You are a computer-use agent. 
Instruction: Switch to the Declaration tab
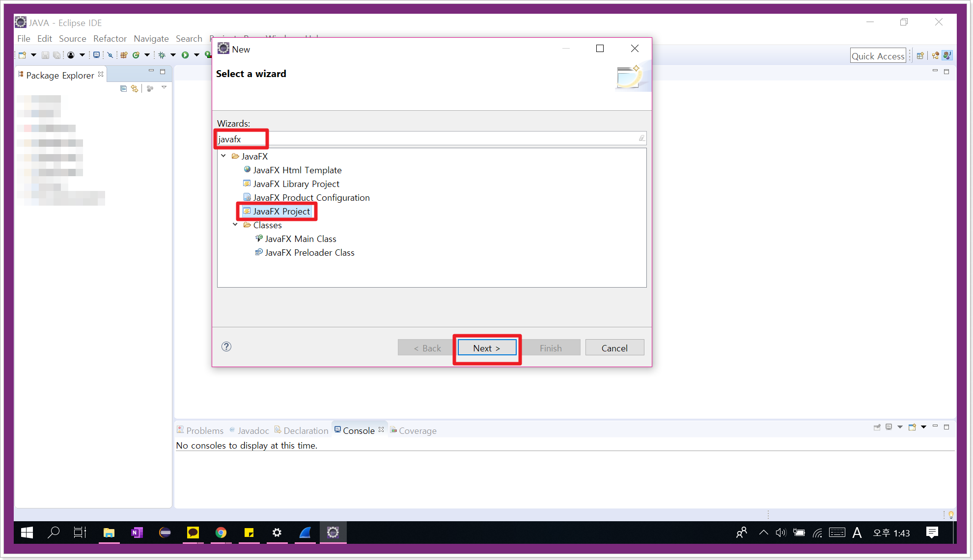[302, 430]
